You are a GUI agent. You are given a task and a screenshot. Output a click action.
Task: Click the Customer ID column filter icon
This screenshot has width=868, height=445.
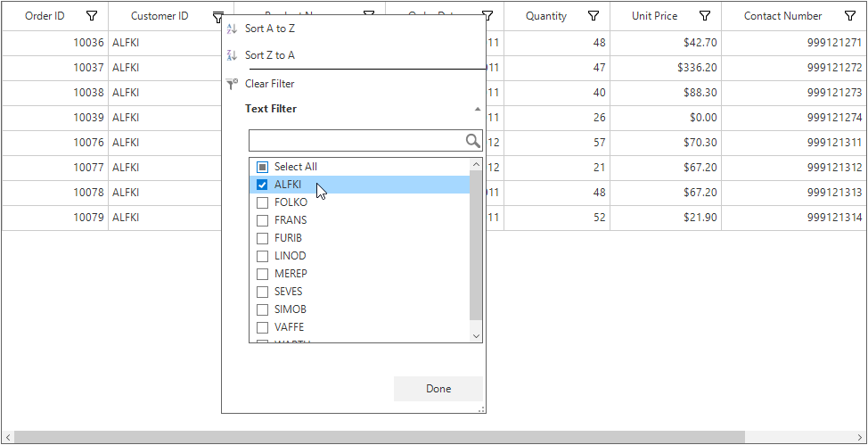(x=218, y=17)
